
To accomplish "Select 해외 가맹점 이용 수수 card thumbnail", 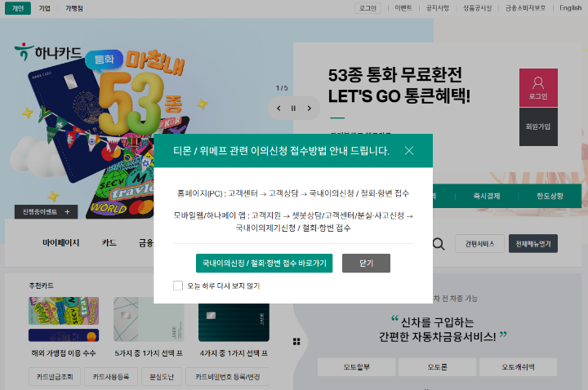I will [64, 319].
